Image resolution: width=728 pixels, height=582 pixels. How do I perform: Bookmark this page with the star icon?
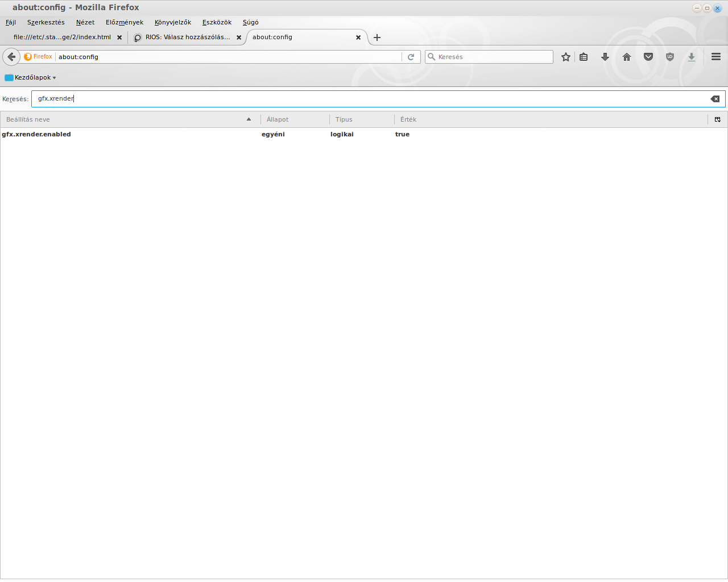click(566, 57)
